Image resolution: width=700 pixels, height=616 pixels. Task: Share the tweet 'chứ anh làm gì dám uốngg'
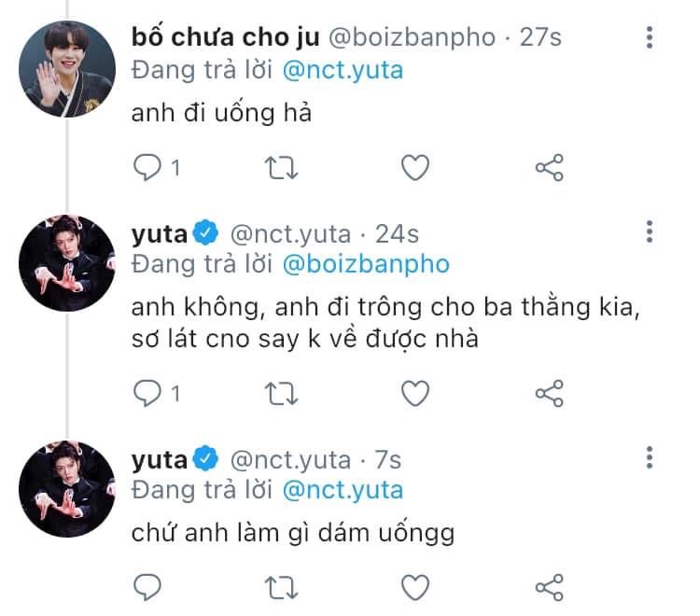tap(549, 586)
